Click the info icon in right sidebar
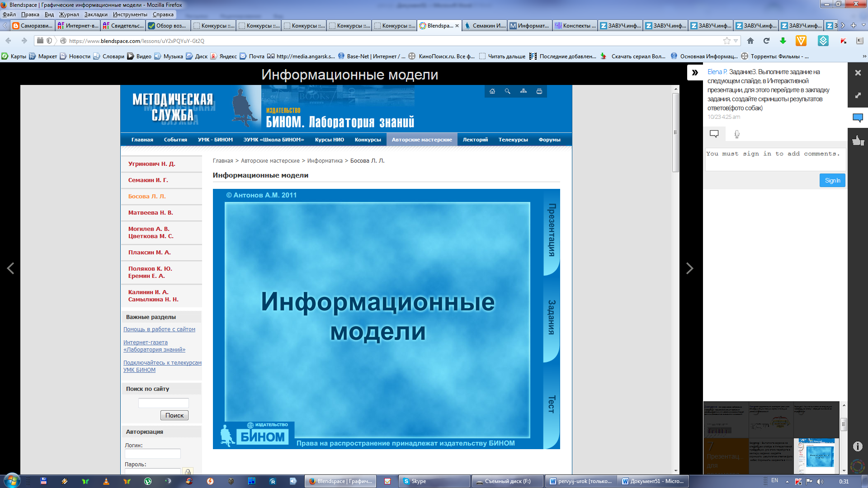The width and height of the screenshot is (868, 488). point(858,446)
